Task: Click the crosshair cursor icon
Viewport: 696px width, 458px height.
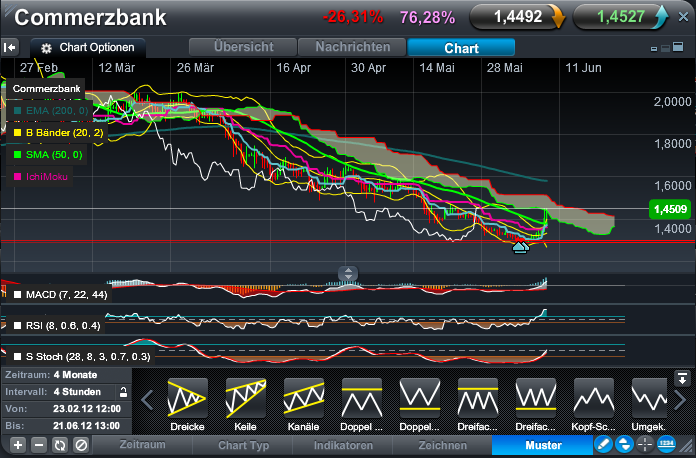Action: point(645,444)
